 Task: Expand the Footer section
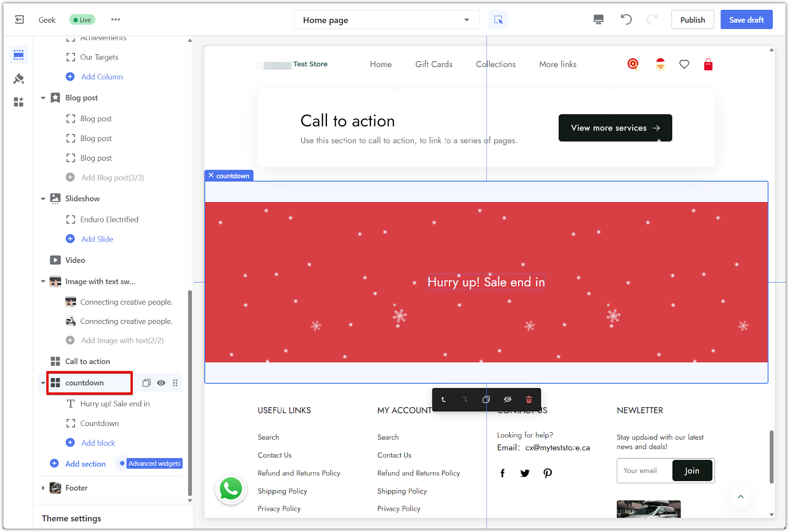click(43, 488)
